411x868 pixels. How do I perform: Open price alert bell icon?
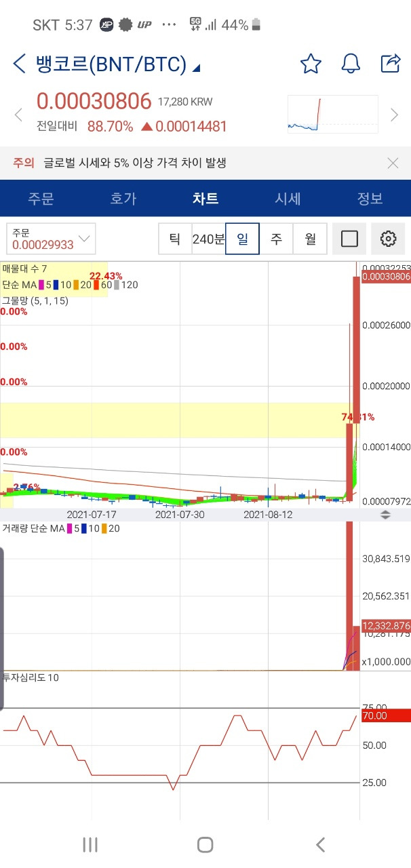pos(351,64)
